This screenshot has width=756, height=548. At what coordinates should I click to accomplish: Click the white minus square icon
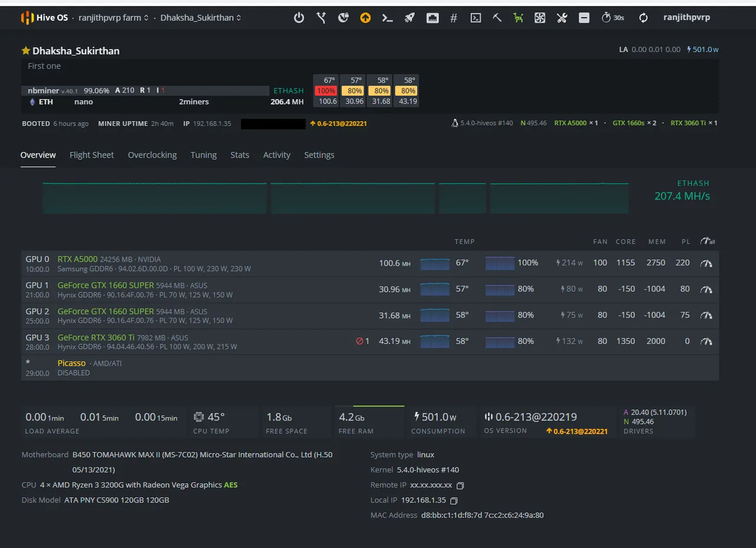pos(584,18)
